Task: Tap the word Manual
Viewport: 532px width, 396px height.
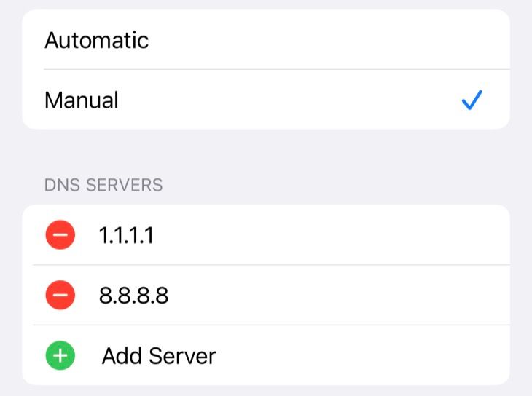Action: (81, 100)
